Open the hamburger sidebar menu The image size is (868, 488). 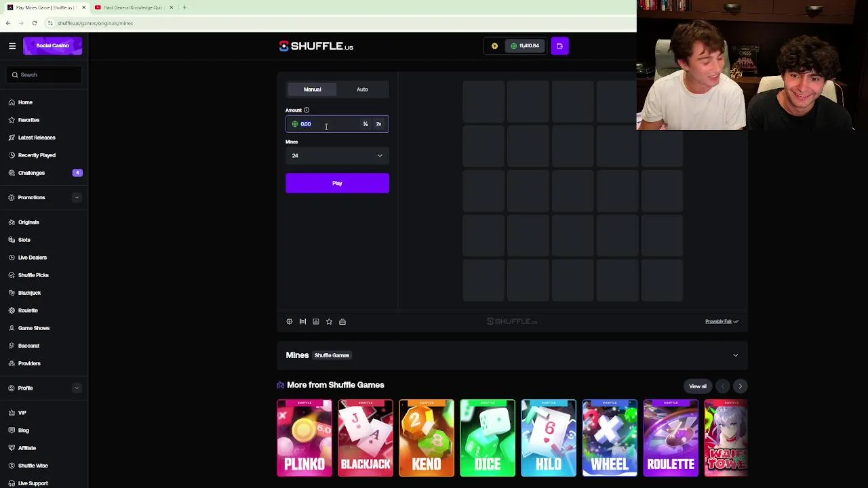(x=12, y=45)
